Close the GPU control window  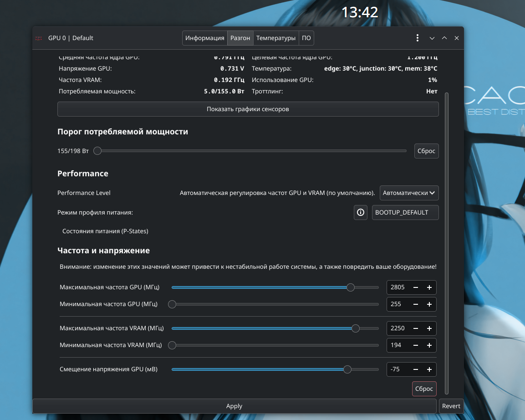[456, 38]
